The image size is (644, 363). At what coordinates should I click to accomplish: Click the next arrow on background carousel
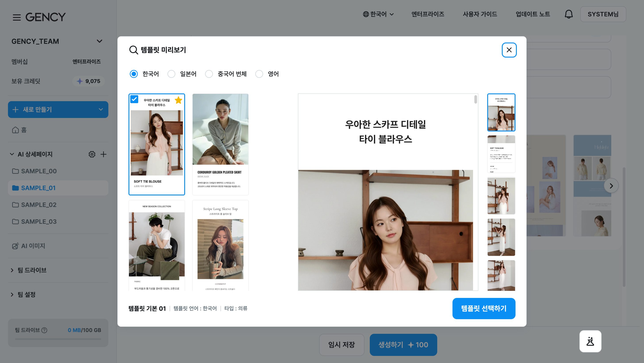[x=611, y=186]
